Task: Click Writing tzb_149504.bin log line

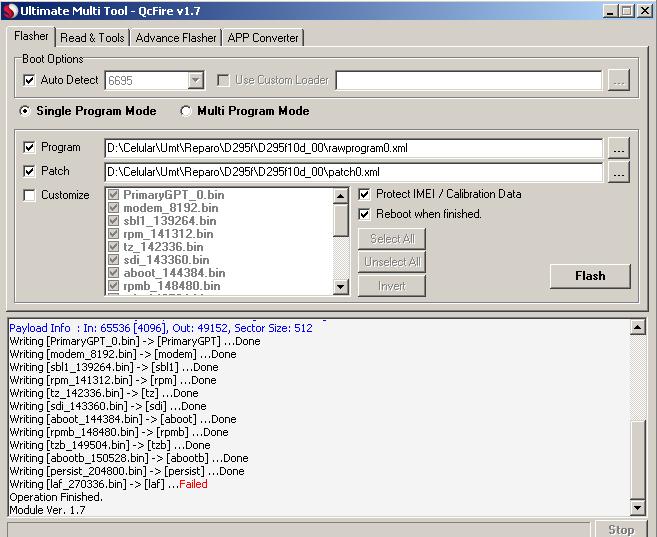Action: 110,445
